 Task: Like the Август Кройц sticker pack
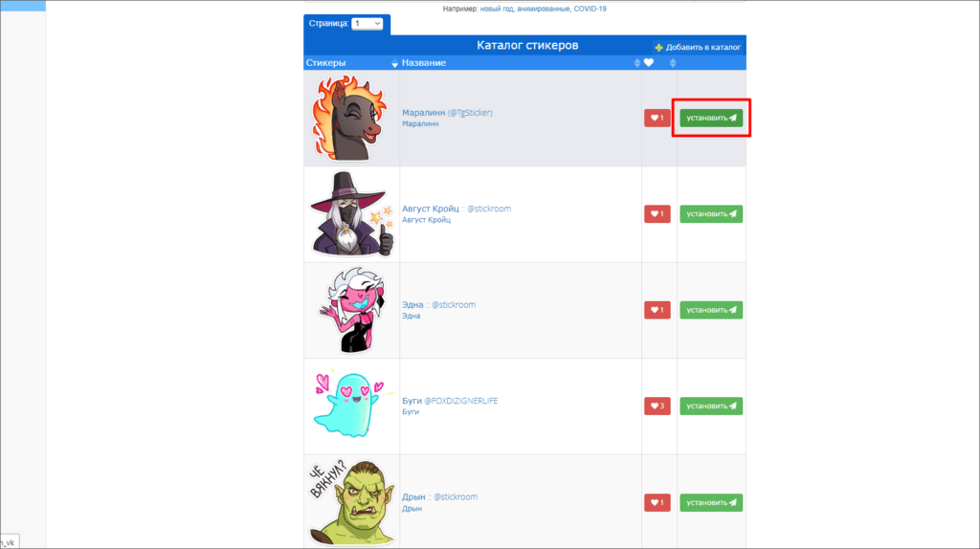pos(657,214)
